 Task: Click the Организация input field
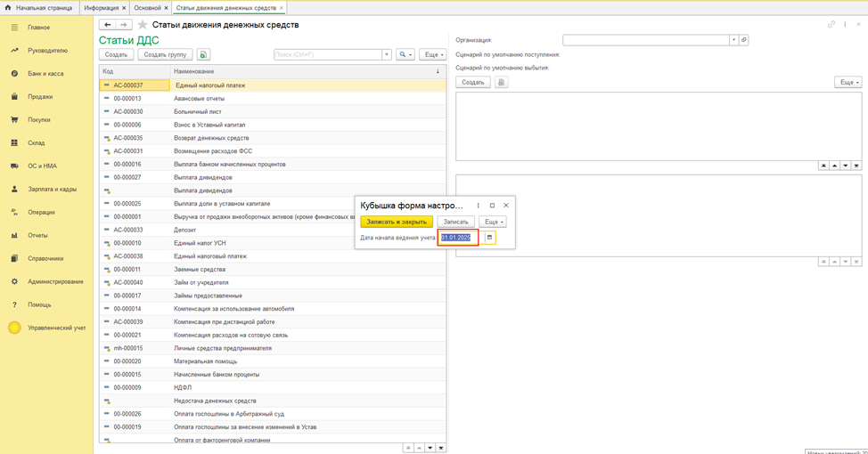click(x=646, y=40)
